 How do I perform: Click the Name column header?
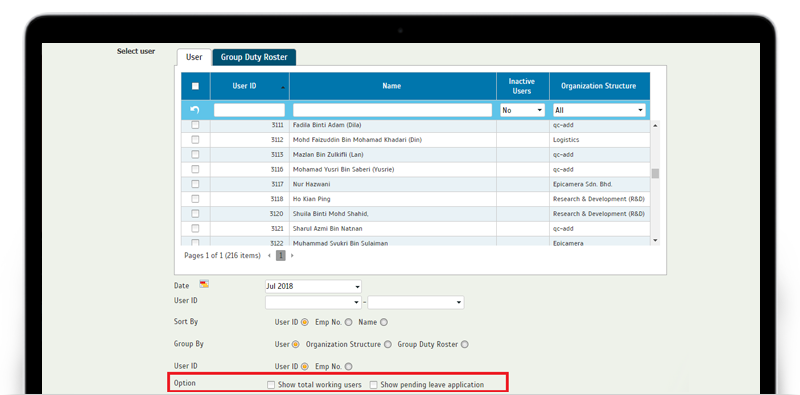pyautogui.click(x=393, y=86)
